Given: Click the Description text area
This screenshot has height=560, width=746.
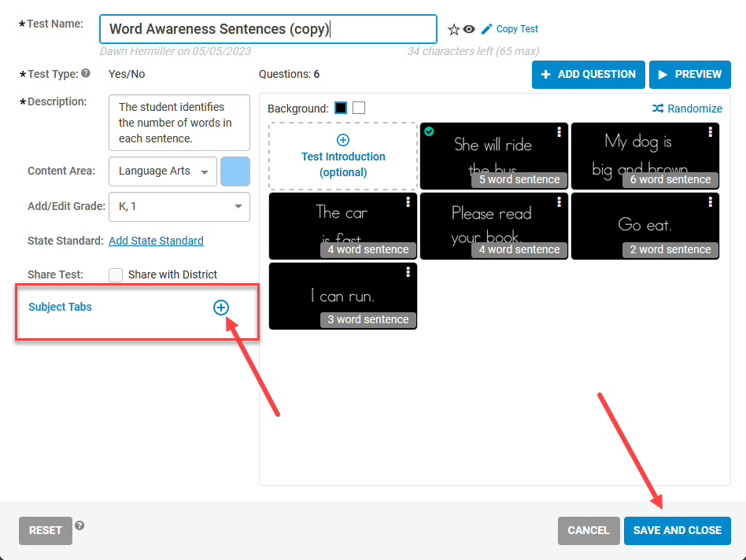Looking at the screenshot, I should point(179,123).
